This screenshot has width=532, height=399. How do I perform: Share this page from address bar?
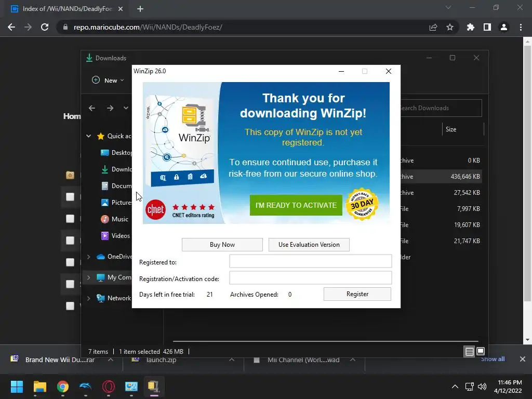[x=433, y=27]
